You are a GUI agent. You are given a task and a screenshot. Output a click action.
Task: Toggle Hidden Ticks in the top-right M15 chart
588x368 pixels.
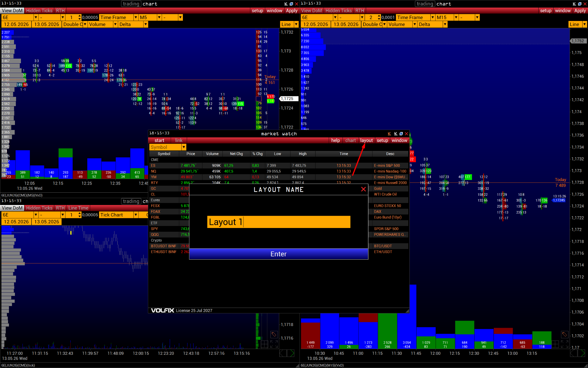339,11
